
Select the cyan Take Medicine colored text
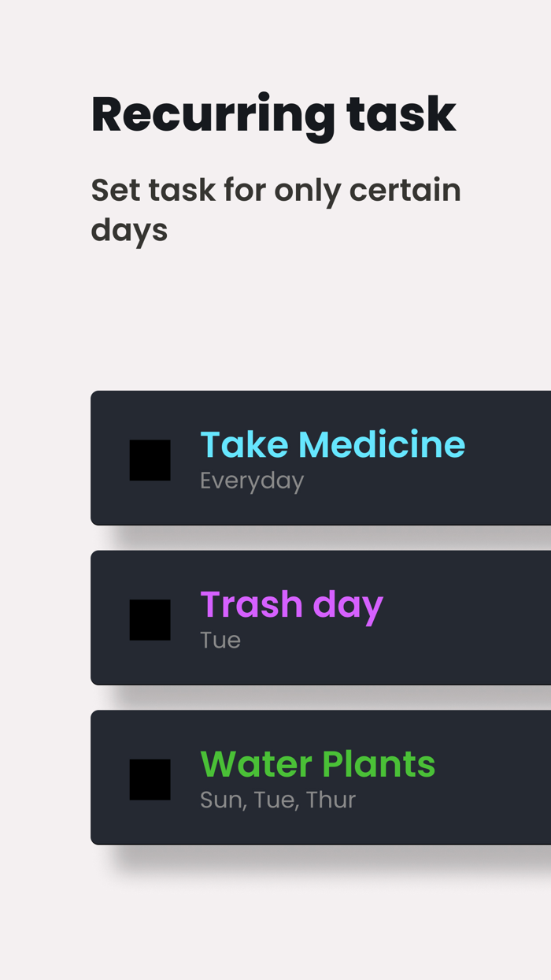[332, 444]
